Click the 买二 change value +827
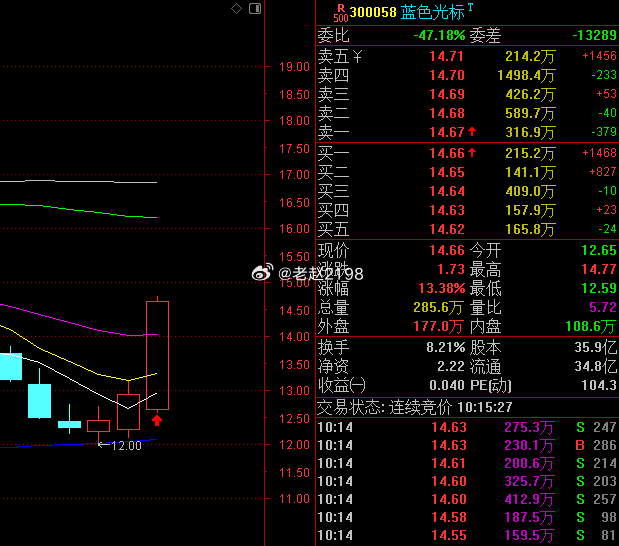619x546 pixels. (603, 172)
